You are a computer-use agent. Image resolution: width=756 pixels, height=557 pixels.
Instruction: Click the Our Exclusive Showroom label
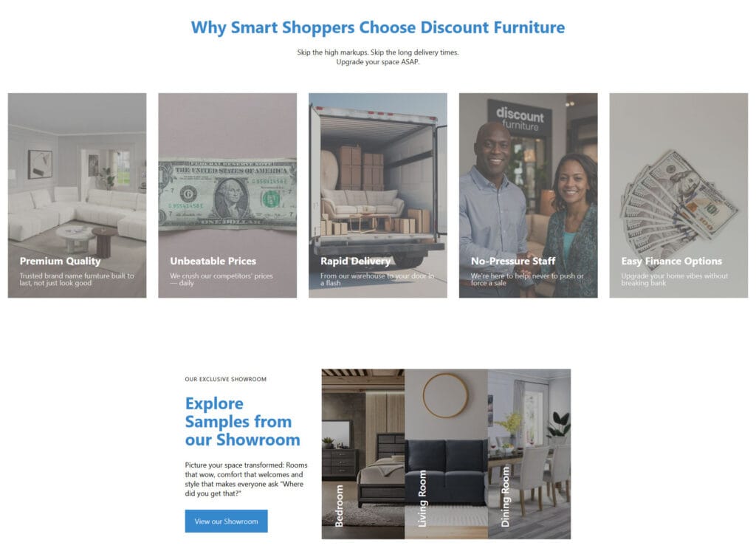[226, 379]
